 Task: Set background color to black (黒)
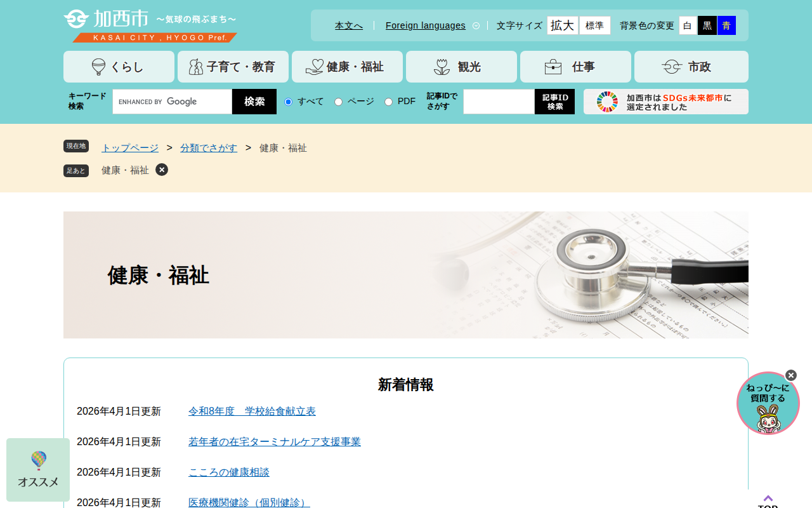coord(707,25)
